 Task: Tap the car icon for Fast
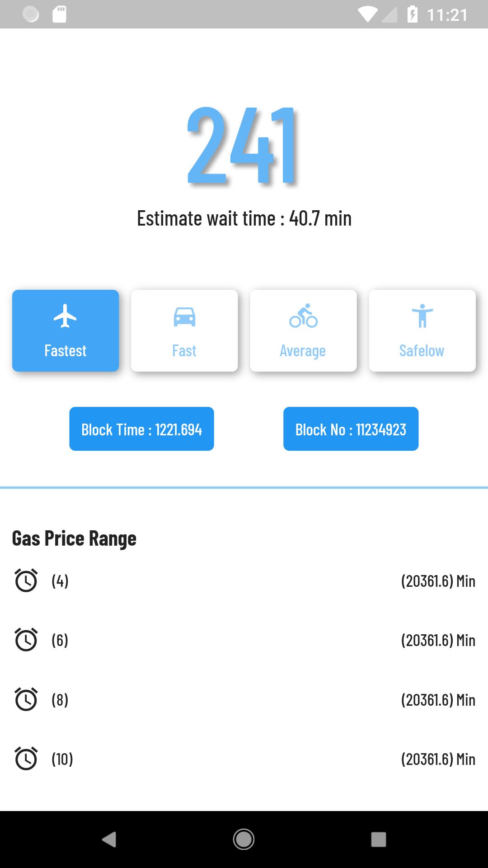tap(184, 316)
